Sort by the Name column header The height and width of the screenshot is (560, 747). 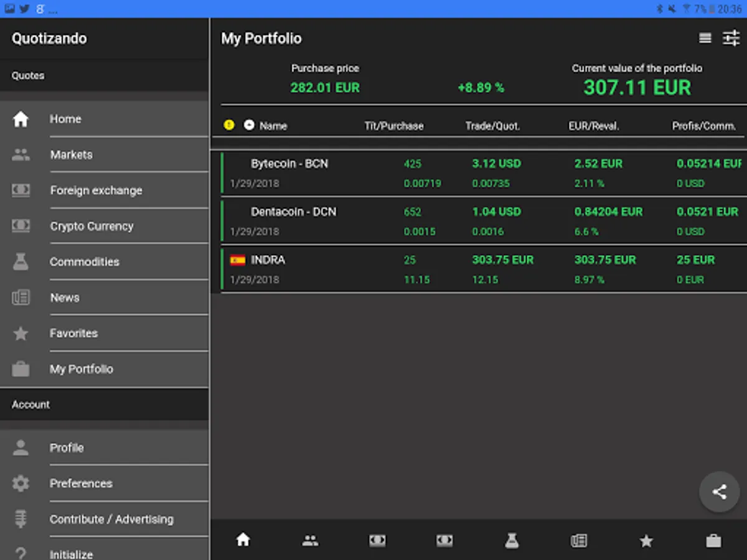click(273, 126)
